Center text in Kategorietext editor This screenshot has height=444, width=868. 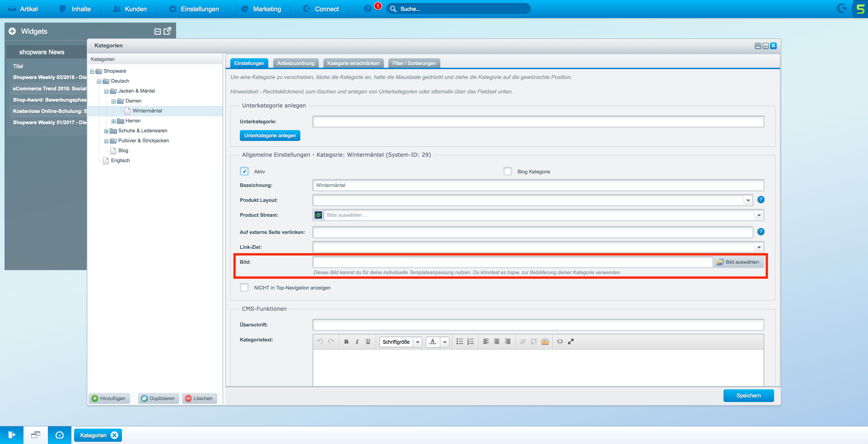pyautogui.click(x=497, y=341)
